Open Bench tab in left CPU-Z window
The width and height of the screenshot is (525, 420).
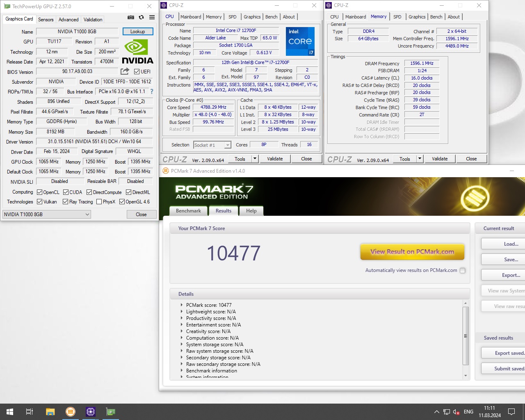tap(271, 17)
